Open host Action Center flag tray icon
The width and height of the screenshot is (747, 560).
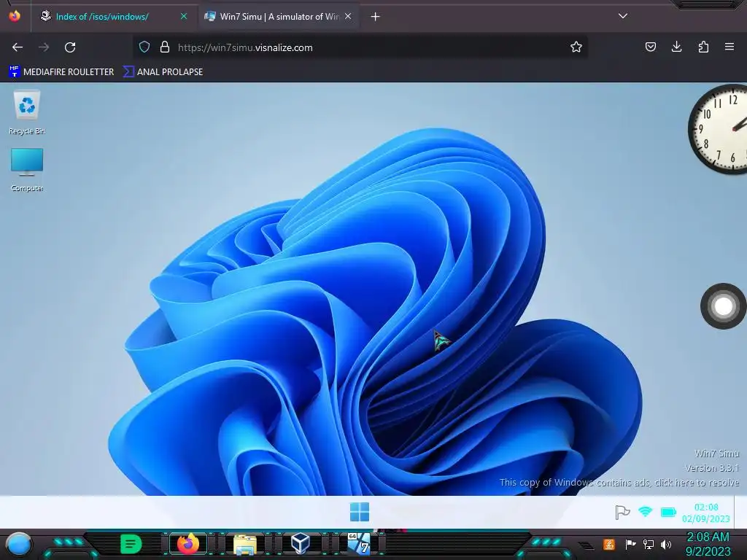(630, 544)
